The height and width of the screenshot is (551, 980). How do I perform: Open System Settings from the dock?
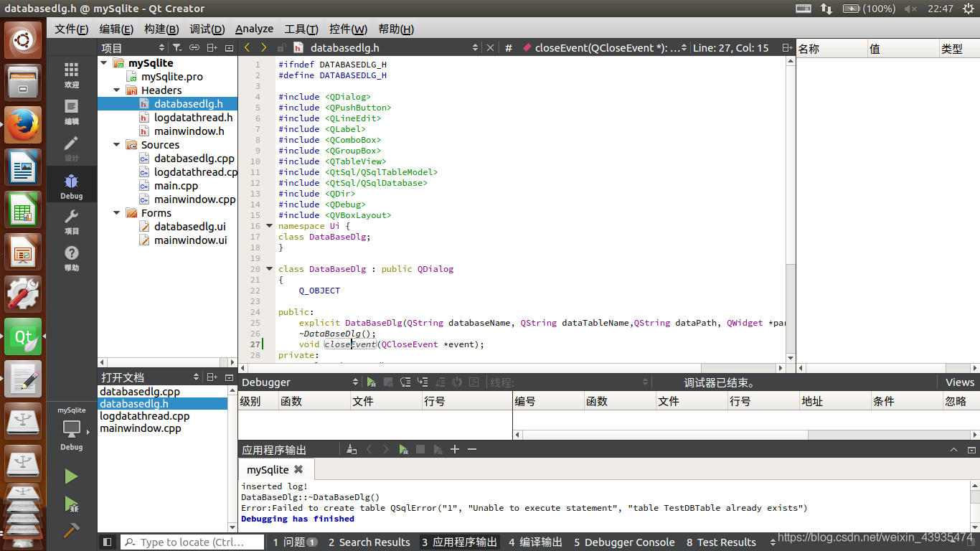pos(23,293)
